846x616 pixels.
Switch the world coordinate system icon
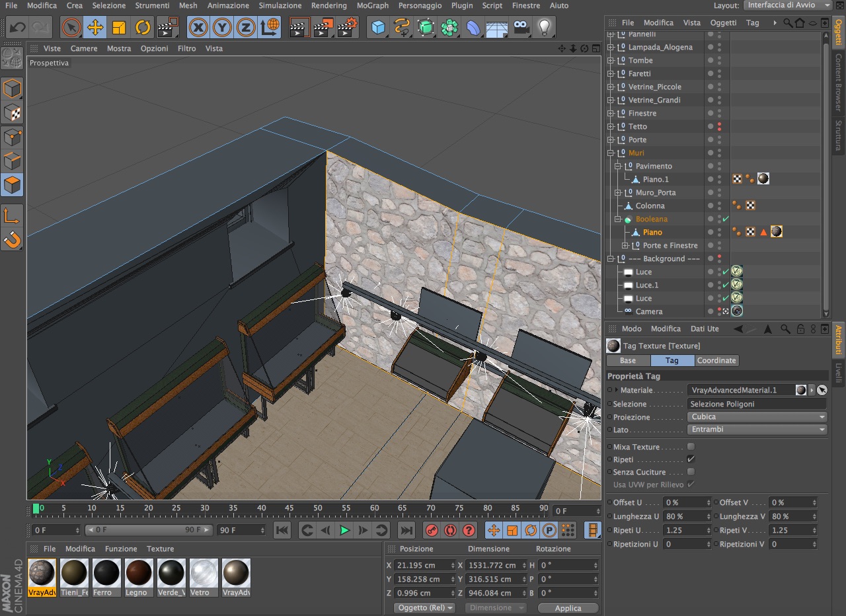[x=270, y=28]
